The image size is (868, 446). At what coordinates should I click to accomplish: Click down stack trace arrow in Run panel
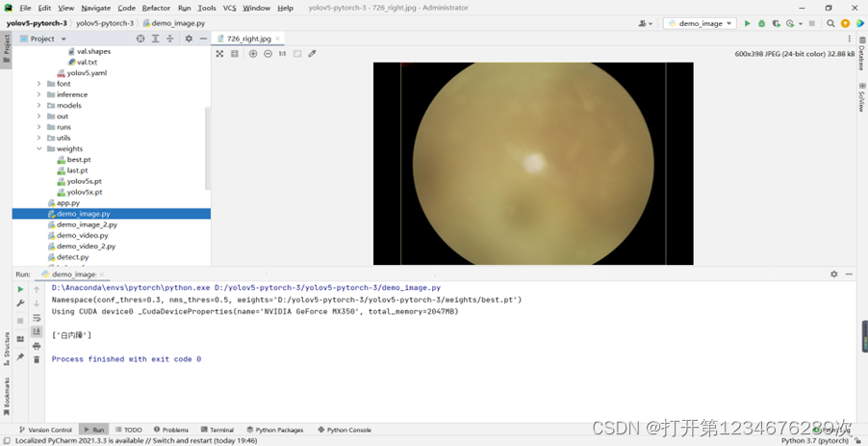(x=37, y=303)
